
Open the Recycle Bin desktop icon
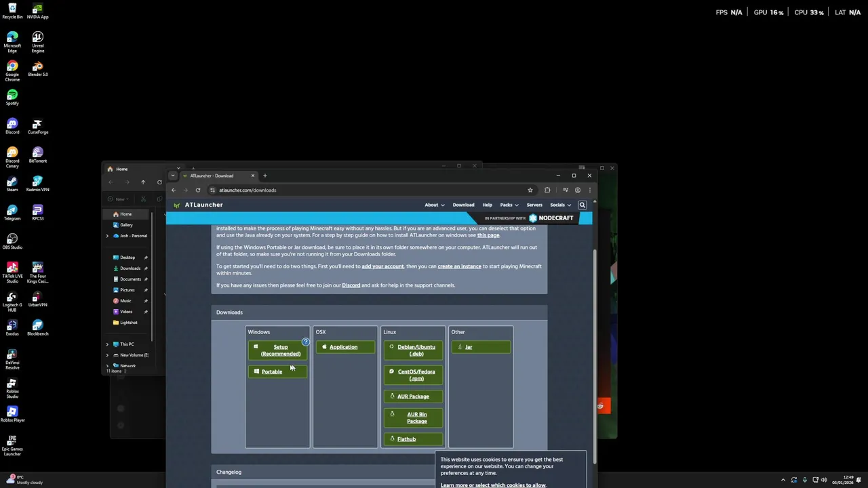[x=12, y=12]
